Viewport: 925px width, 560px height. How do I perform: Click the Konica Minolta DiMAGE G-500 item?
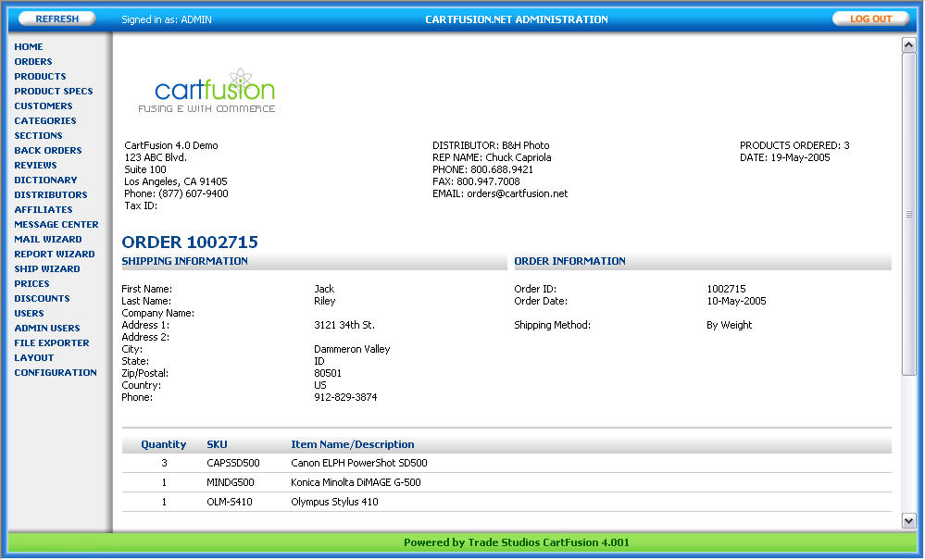[x=356, y=482]
